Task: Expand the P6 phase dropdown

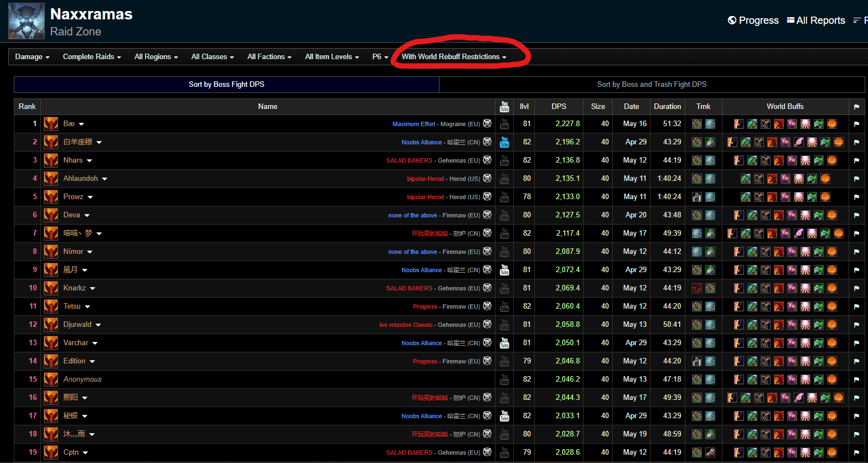Action: click(x=380, y=57)
